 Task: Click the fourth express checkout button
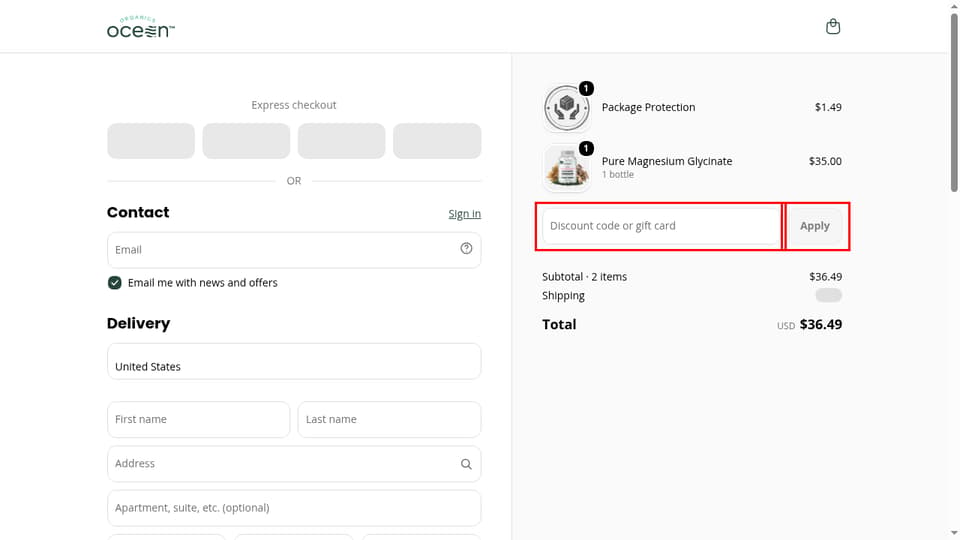437,141
